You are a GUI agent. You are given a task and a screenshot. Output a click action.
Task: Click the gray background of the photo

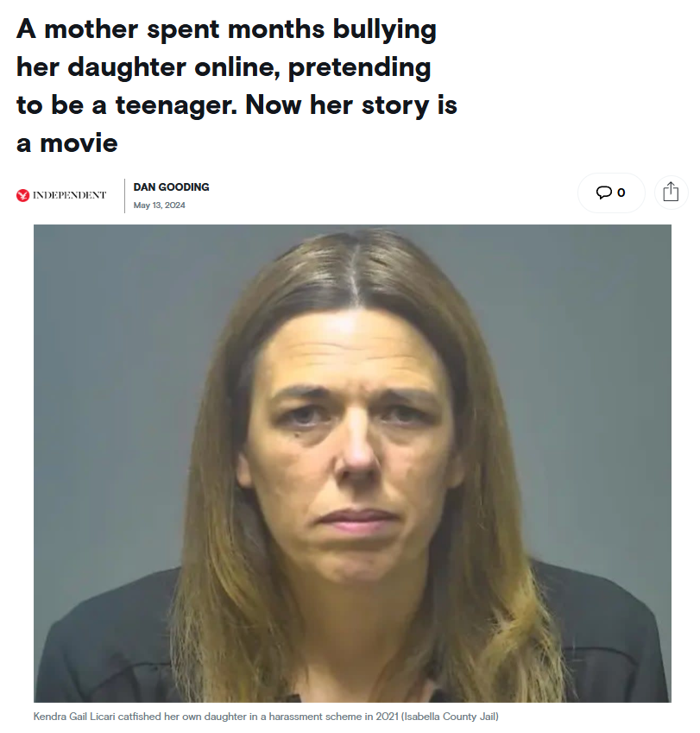(117, 374)
